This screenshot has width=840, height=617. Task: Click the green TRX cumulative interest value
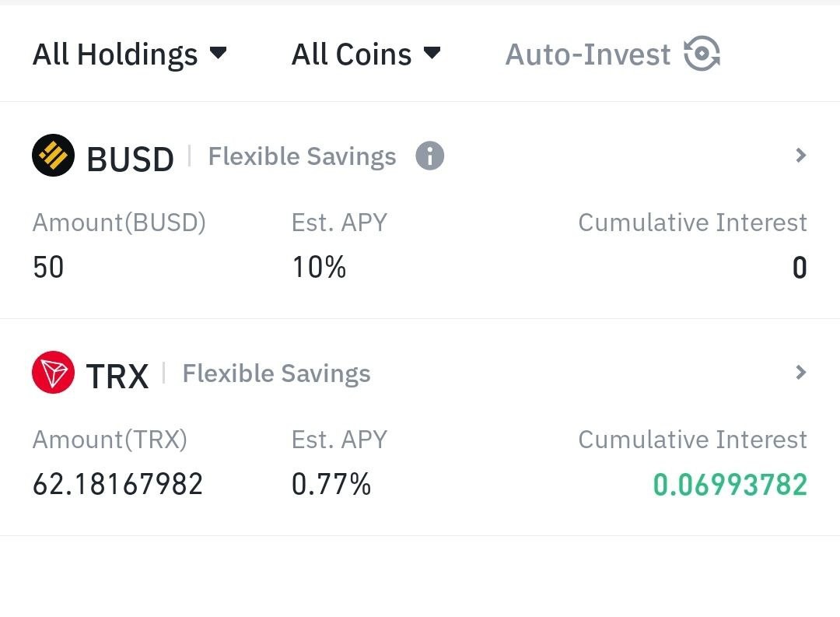pos(730,485)
